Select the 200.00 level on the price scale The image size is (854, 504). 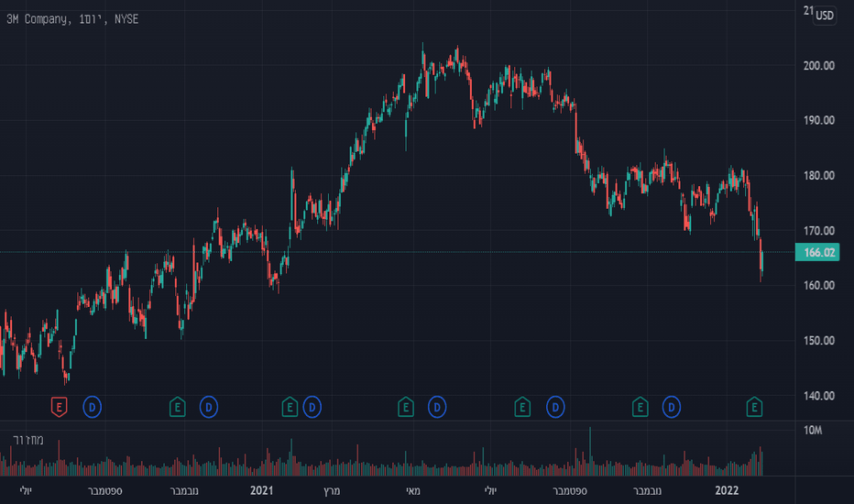point(818,65)
